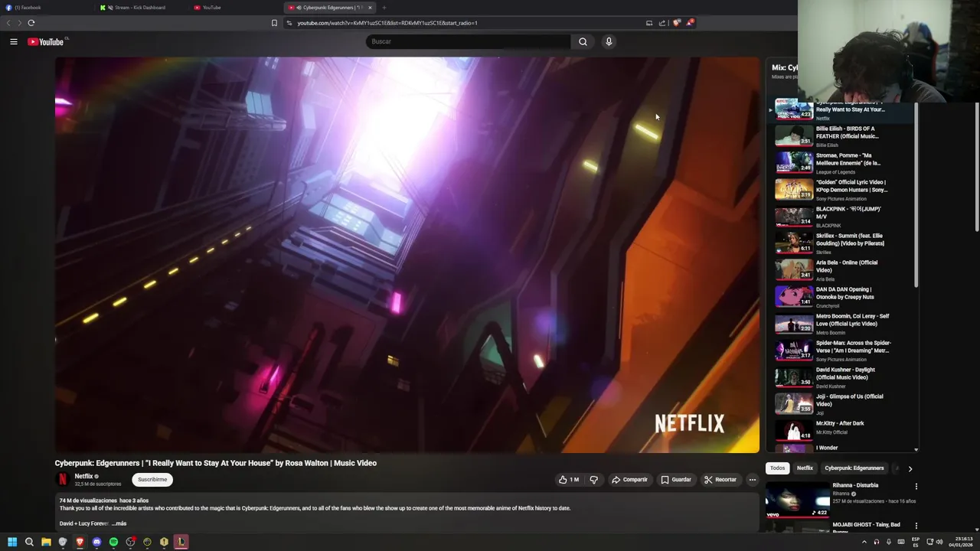Screen dimensions: 980x551
Task: Click the video title text
Action: click(x=215, y=463)
